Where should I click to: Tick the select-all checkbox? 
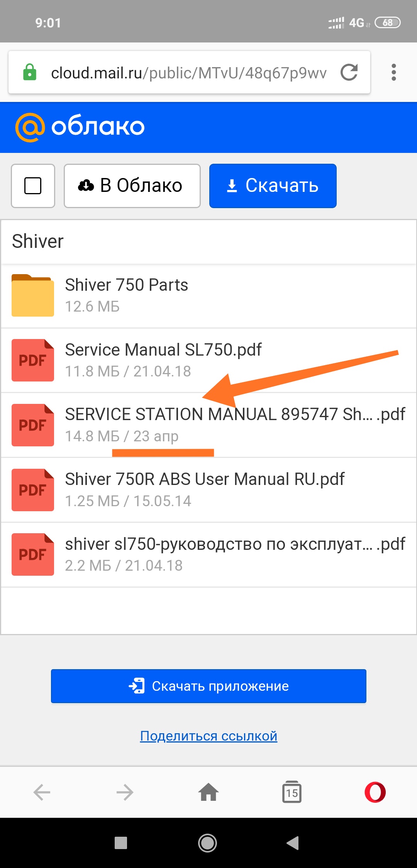pos(33,186)
